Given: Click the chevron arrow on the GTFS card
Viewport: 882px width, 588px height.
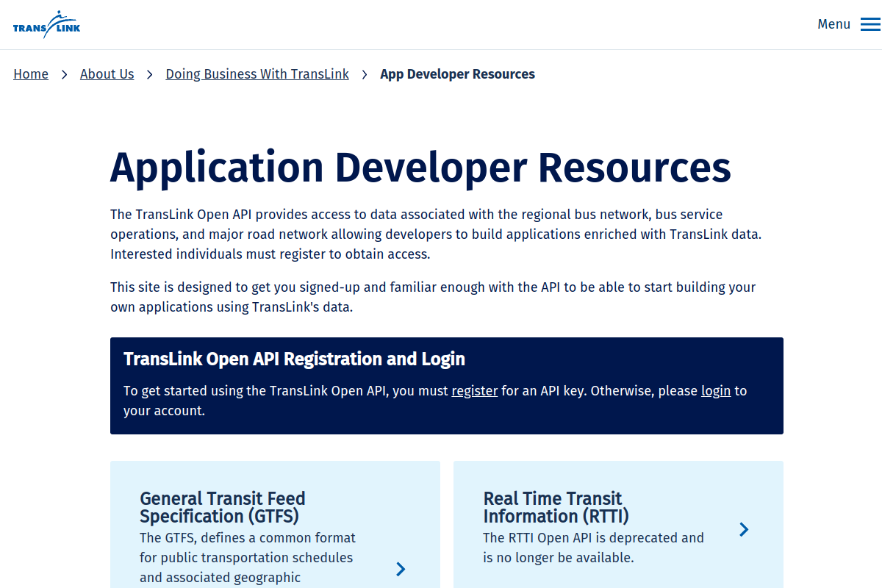Looking at the screenshot, I should tap(401, 569).
